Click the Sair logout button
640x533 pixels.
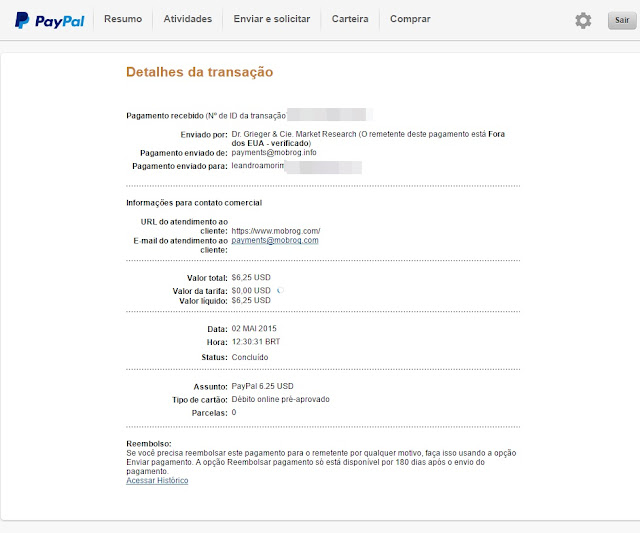point(622,20)
